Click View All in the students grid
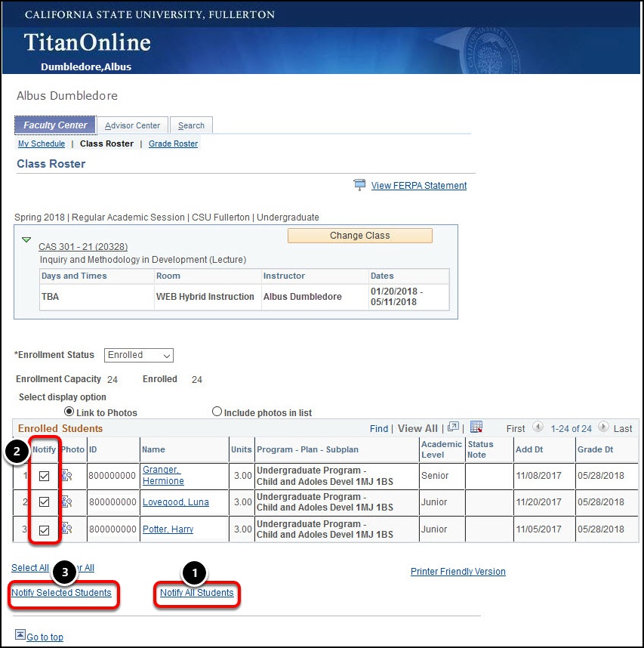Image resolution: width=644 pixels, height=648 pixels. [418, 428]
